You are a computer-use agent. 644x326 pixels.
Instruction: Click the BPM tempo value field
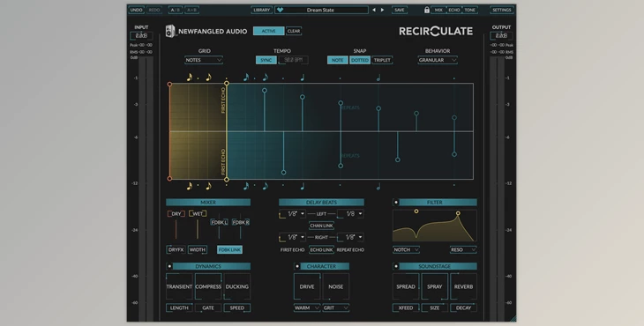293,60
